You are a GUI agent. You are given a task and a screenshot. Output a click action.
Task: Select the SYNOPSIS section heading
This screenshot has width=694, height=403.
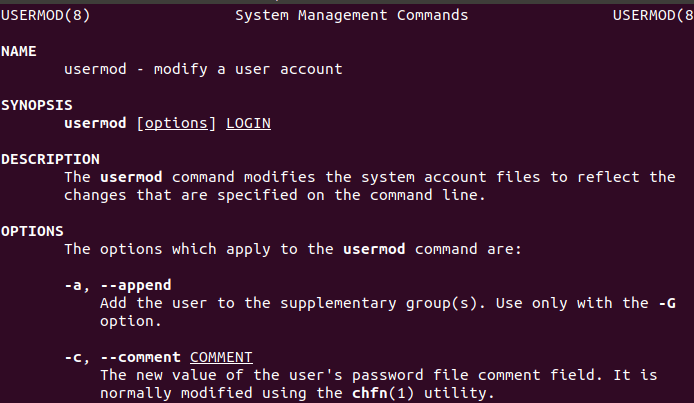pos(36,105)
